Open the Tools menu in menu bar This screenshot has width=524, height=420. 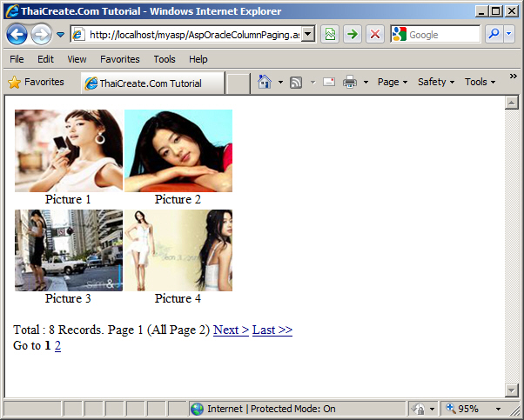[x=165, y=59]
